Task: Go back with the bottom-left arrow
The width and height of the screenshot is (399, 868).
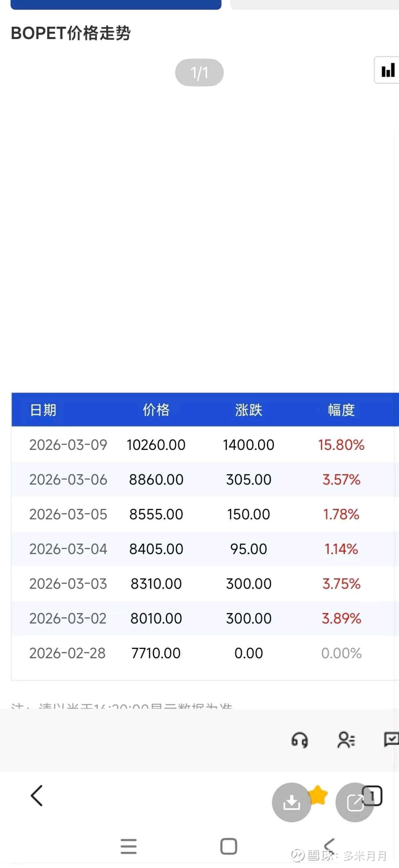Action: pyautogui.click(x=37, y=796)
